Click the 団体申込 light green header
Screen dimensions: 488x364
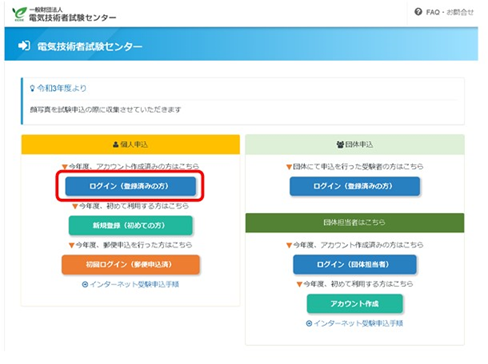point(355,144)
